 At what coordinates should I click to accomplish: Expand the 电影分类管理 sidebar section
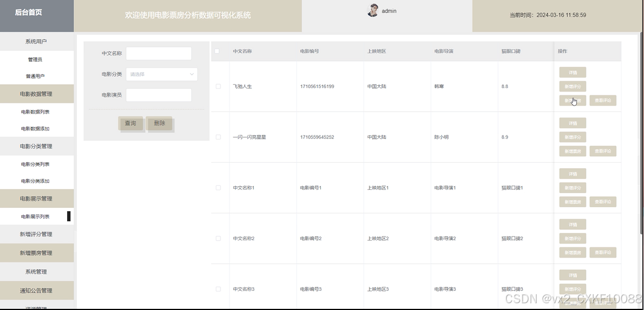(36, 146)
